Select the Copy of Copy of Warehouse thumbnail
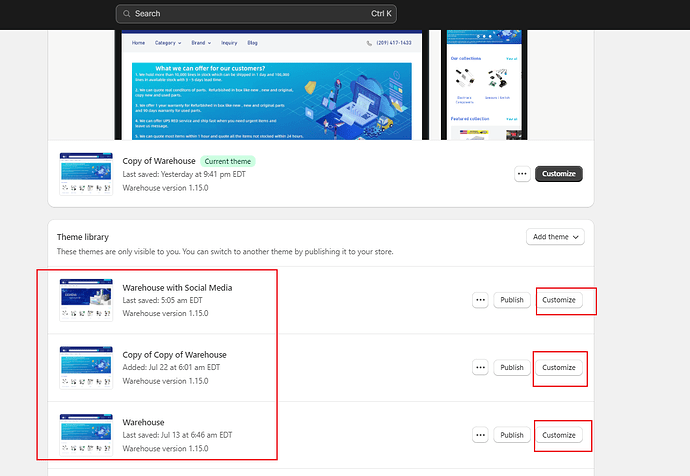 [x=86, y=367]
